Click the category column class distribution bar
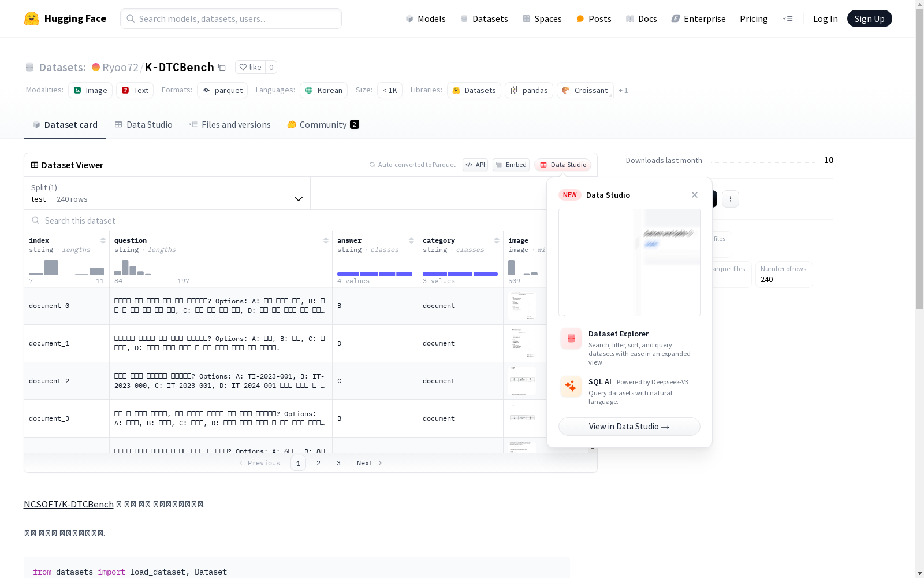 coord(460,274)
